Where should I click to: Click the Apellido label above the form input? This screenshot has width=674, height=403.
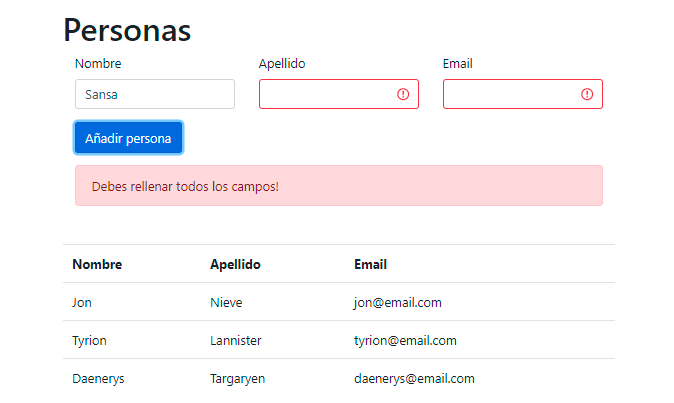(282, 64)
